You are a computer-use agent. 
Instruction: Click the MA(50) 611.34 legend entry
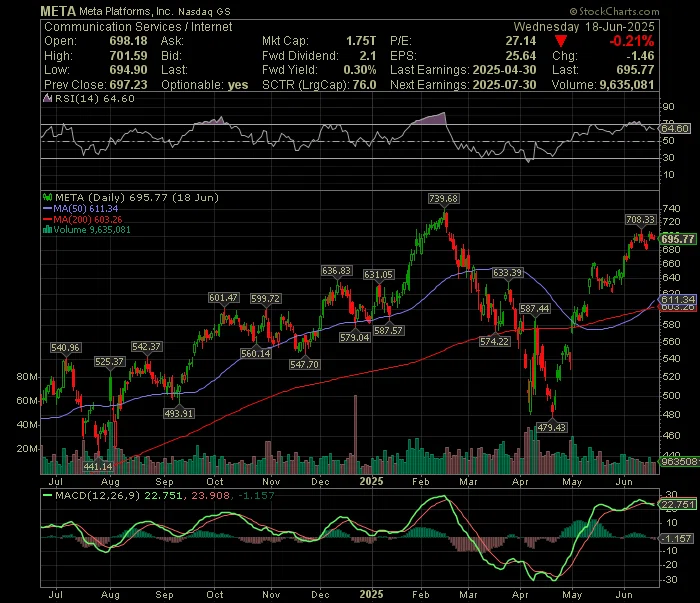pos(86,209)
